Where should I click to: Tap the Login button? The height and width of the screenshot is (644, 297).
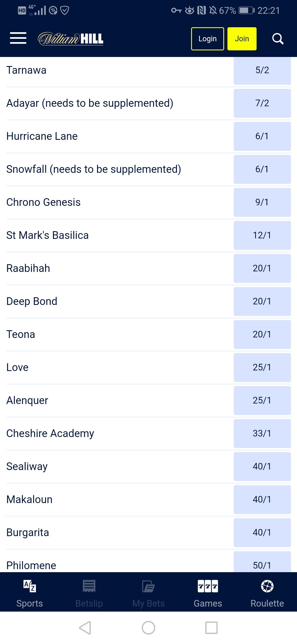(x=208, y=39)
